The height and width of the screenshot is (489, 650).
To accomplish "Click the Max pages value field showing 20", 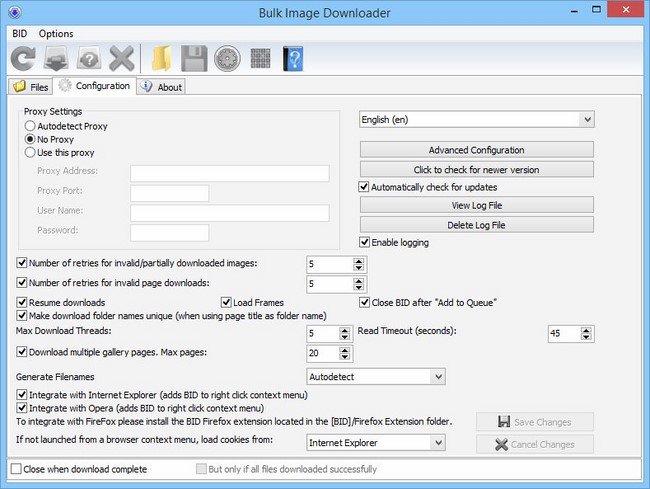I will 323,353.
